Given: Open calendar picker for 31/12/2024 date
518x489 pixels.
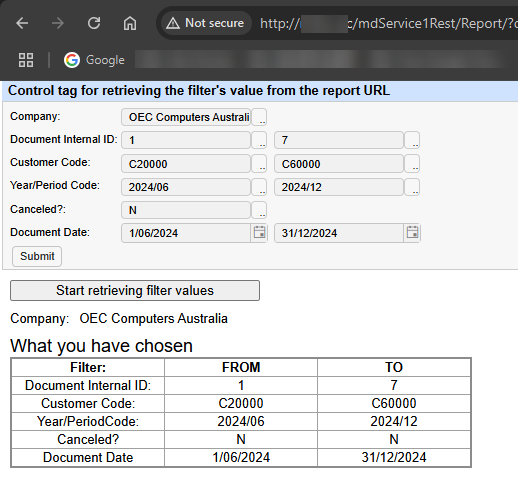Looking at the screenshot, I should (x=412, y=232).
